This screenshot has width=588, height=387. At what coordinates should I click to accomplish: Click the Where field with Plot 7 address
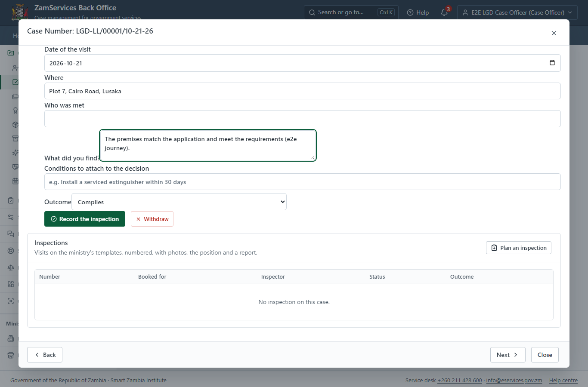303,91
